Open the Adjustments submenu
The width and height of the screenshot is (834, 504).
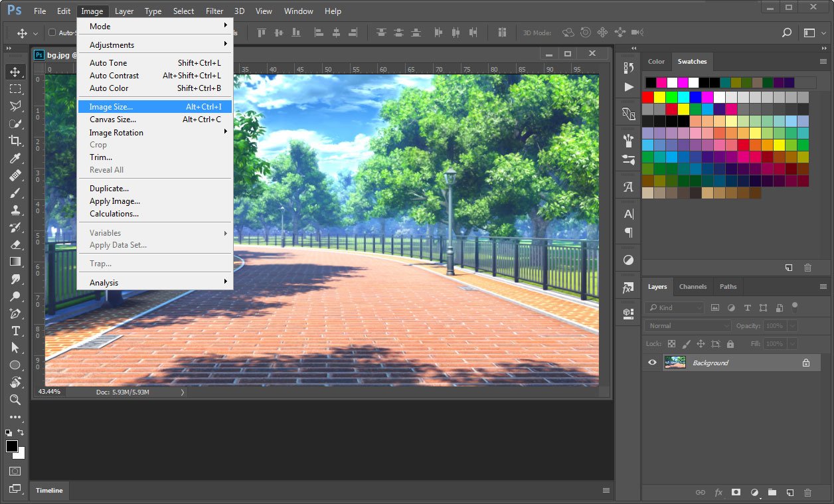155,45
